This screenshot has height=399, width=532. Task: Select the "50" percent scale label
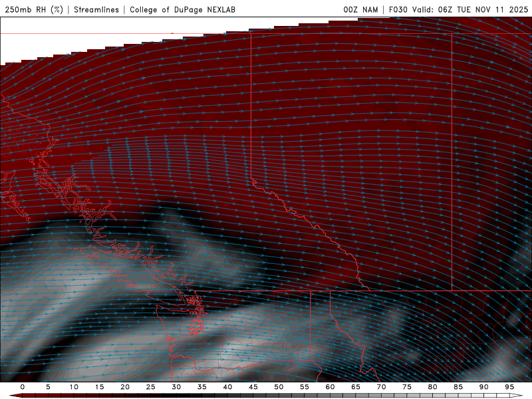click(x=279, y=387)
